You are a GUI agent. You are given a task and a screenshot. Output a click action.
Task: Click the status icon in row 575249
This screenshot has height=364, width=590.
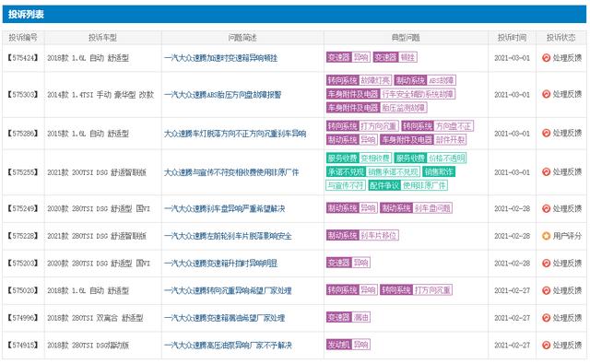546,208
